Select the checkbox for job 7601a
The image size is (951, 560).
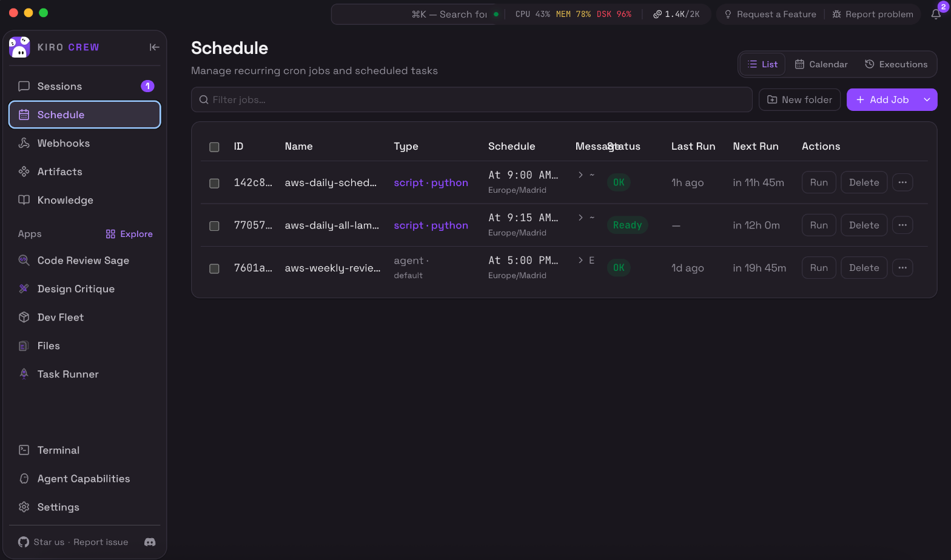point(214,268)
